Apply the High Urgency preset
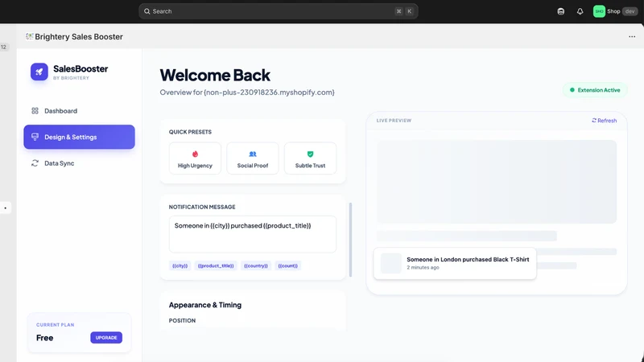 click(x=195, y=158)
